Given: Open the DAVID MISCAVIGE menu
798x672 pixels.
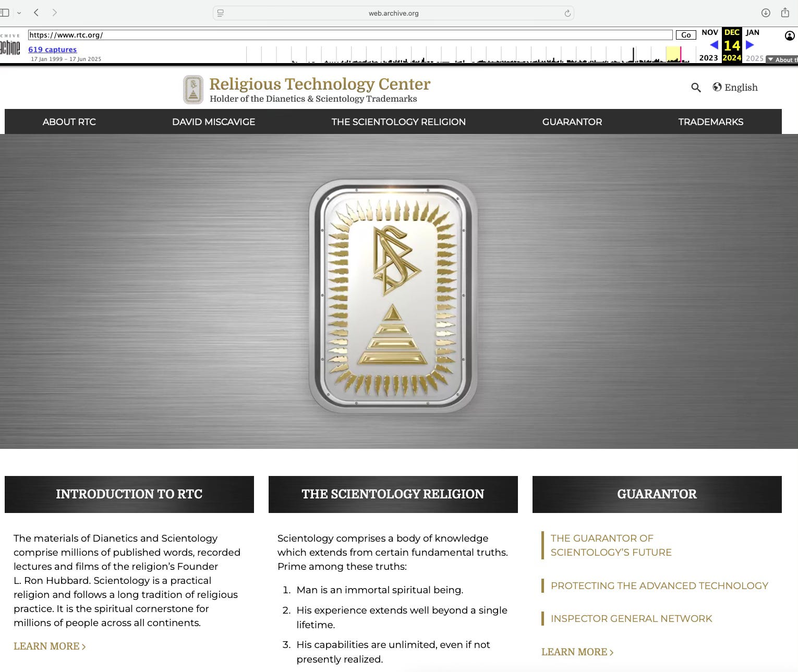Looking at the screenshot, I should [214, 122].
